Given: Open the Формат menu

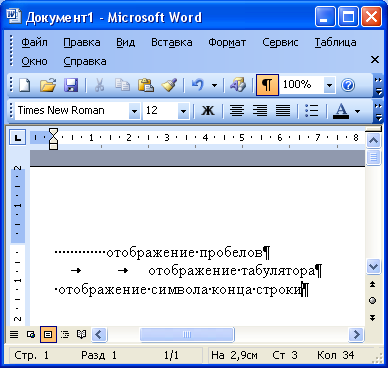Looking at the screenshot, I should [x=227, y=42].
